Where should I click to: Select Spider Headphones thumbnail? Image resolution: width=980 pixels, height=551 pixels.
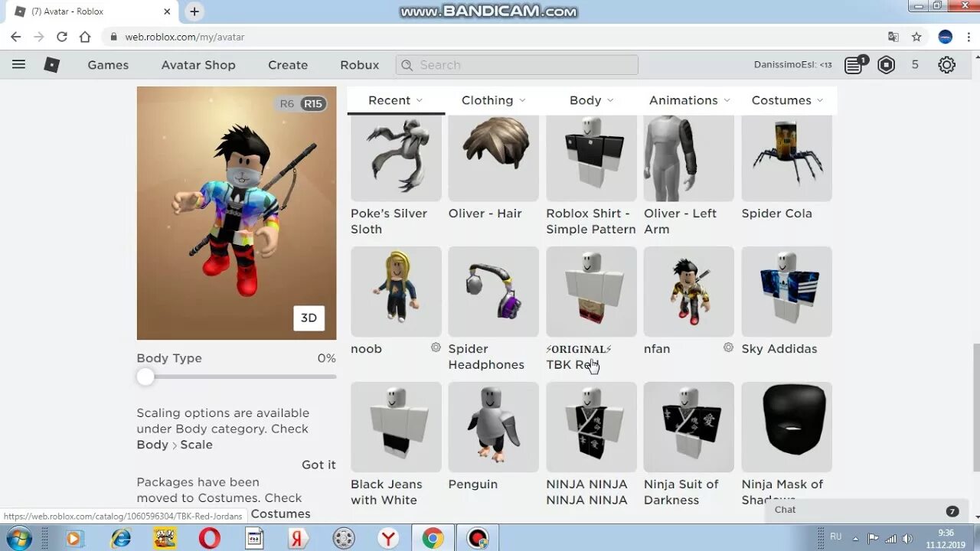[x=494, y=292]
